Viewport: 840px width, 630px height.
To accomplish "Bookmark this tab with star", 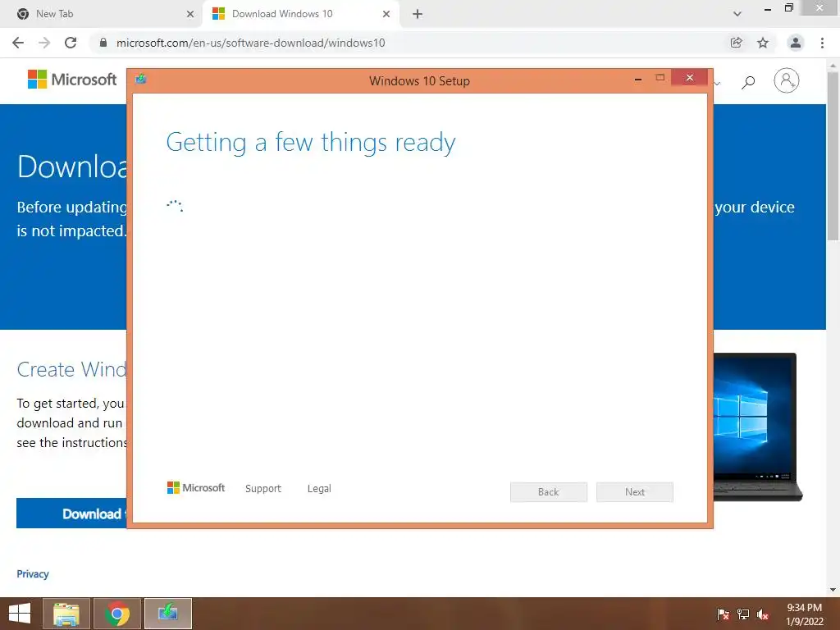I will point(763,43).
